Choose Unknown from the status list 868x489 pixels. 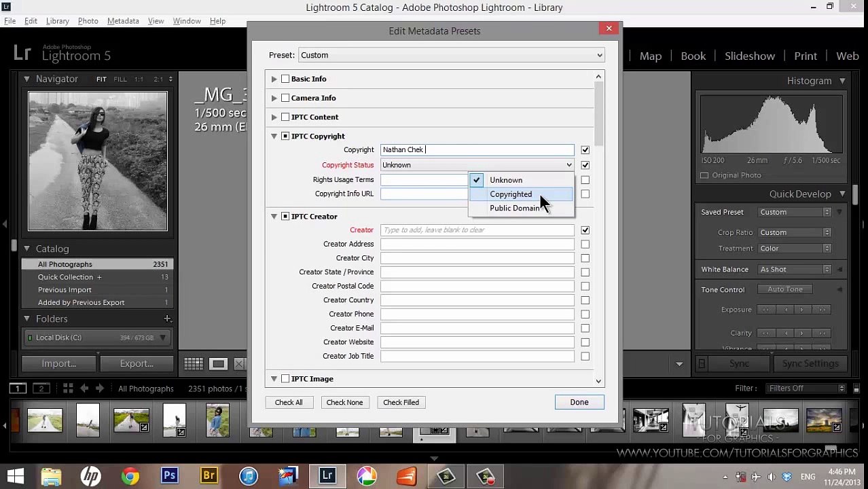[x=521, y=180]
